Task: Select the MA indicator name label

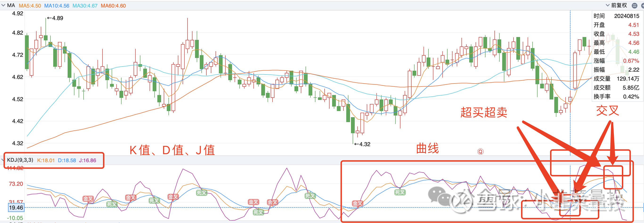Action: pos(11,5)
